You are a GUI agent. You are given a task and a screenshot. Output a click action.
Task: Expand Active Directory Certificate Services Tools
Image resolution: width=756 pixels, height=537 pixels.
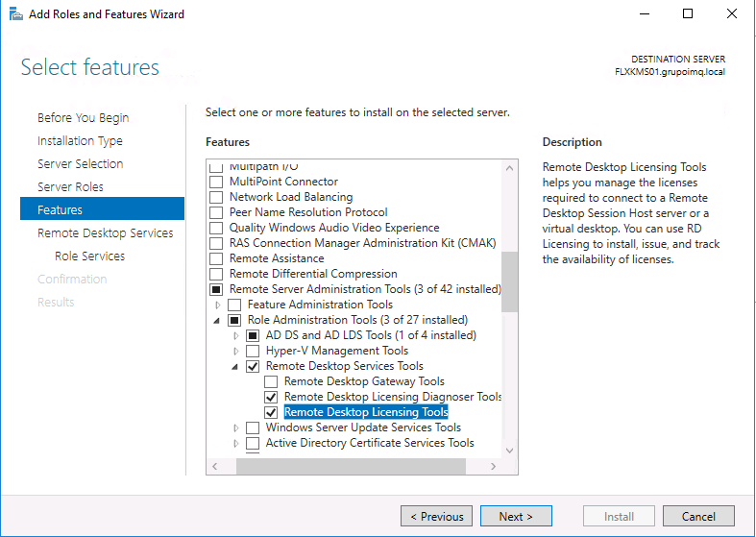[x=236, y=444]
